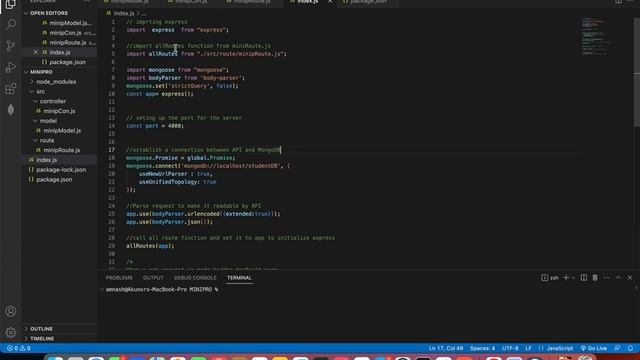This screenshot has height=360, width=640.
Task: Close the terminal panel
Action: (630, 278)
